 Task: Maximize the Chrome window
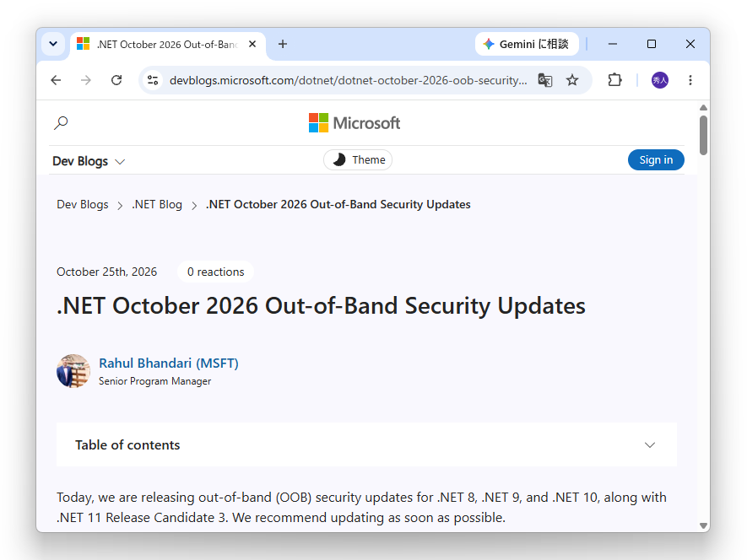(652, 44)
